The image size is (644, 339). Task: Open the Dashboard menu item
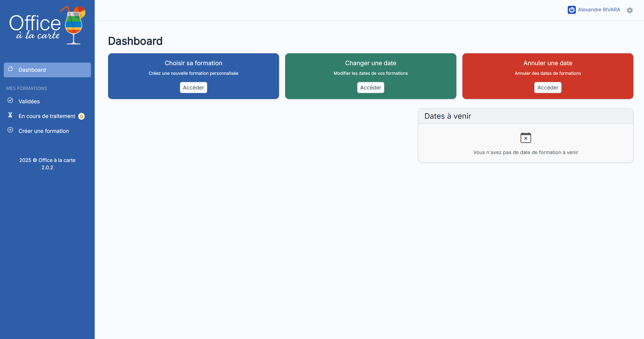click(x=32, y=70)
